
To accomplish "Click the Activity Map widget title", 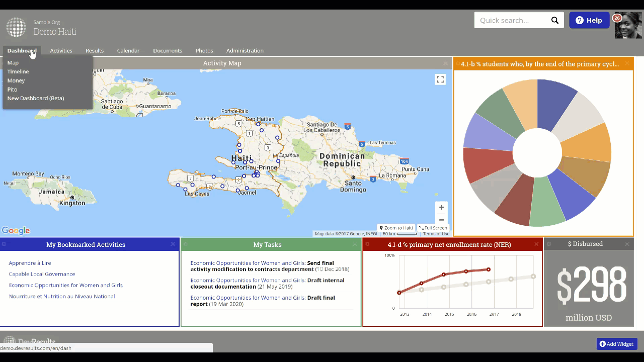I will point(222,63).
